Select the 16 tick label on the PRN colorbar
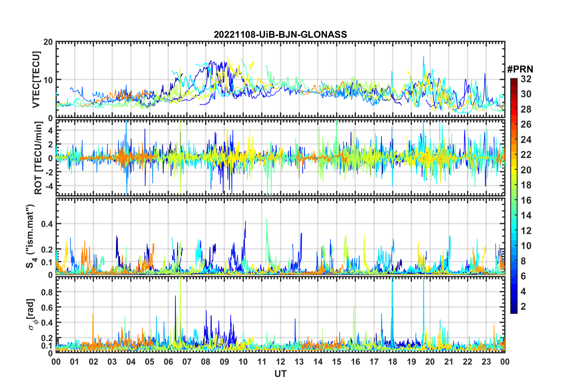 click(x=526, y=200)
